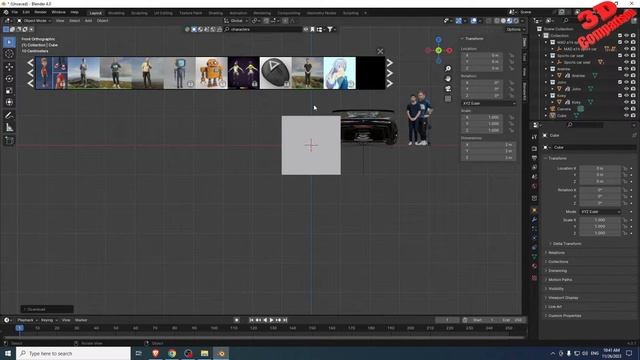Open the Render properties tab
This screenshot has width=640, height=360.
[x=534, y=149]
